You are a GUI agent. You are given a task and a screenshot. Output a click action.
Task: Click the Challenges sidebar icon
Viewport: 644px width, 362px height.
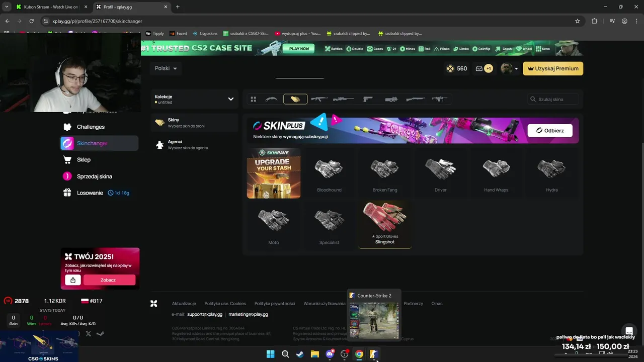pyautogui.click(x=67, y=127)
